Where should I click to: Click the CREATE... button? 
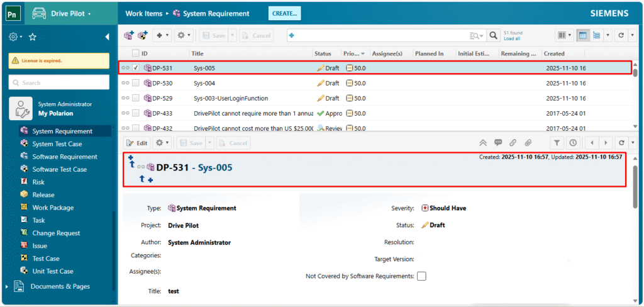284,13
